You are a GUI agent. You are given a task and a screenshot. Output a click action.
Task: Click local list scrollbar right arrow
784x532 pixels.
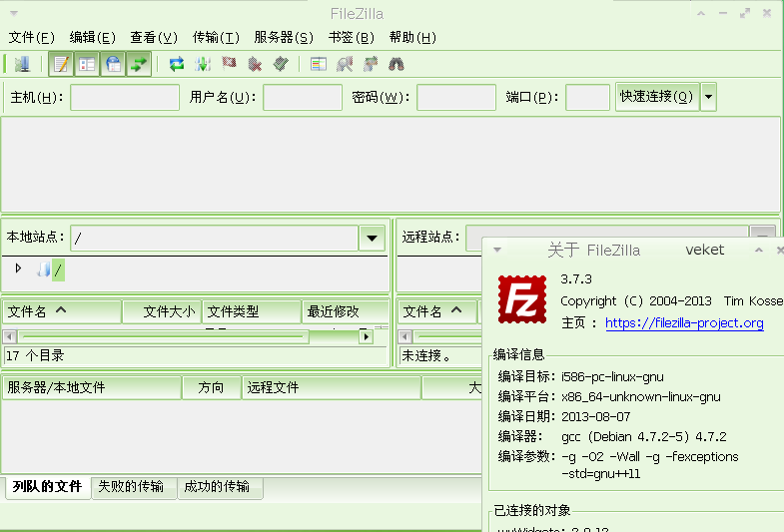coord(367,336)
